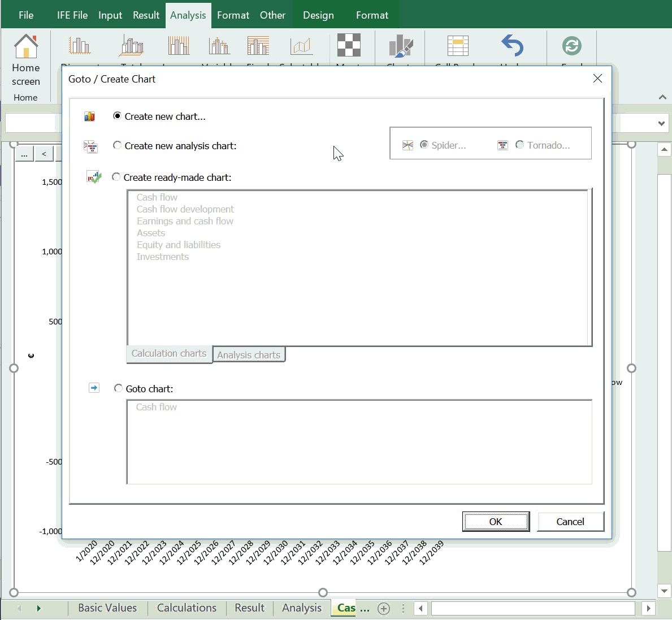Collapse the ribbon with the chevron arrow
Screen dimensions: 672x620
point(662,97)
